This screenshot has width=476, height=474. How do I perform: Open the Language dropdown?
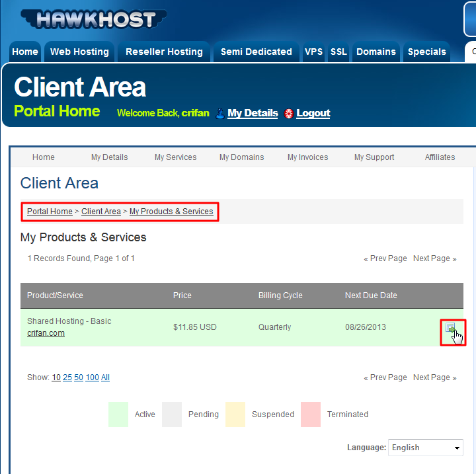point(425,448)
